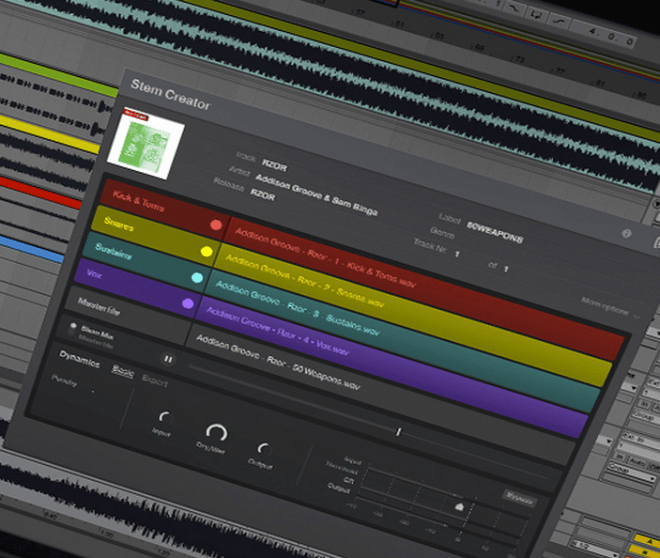Viewport: 660px width, 558px height.
Task: Click the yellow Snares color dot
Action: [x=206, y=252]
